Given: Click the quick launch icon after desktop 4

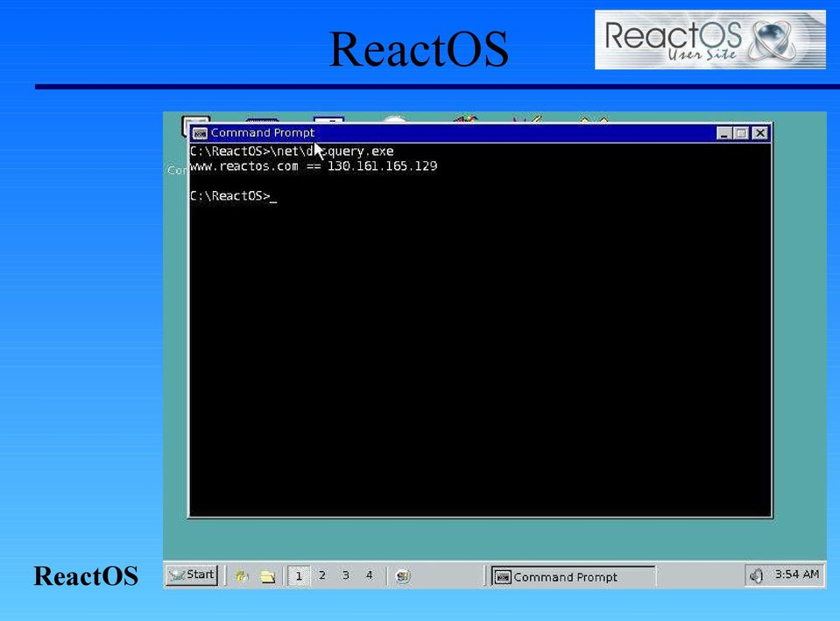Looking at the screenshot, I should pyautogui.click(x=403, y=576).
